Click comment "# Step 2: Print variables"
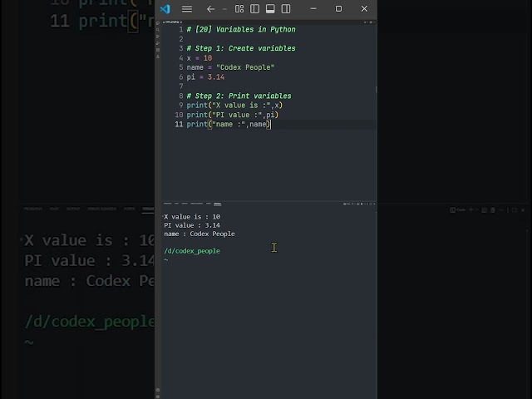The image size is (532, 399). [239, 96]
